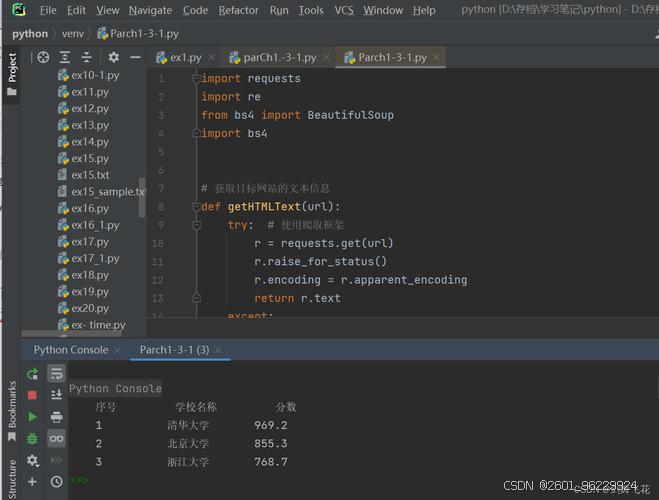Open the Run menu
This screenshot has width=659, height=500.
pyautogui.click(x=279, y=10)
